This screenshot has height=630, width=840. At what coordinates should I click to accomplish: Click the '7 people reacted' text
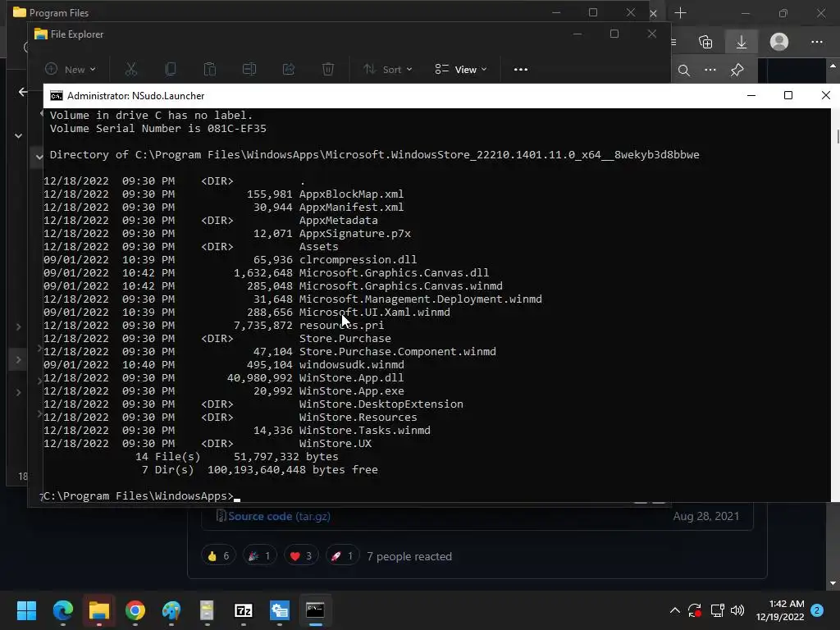click(x=409, y=557)
